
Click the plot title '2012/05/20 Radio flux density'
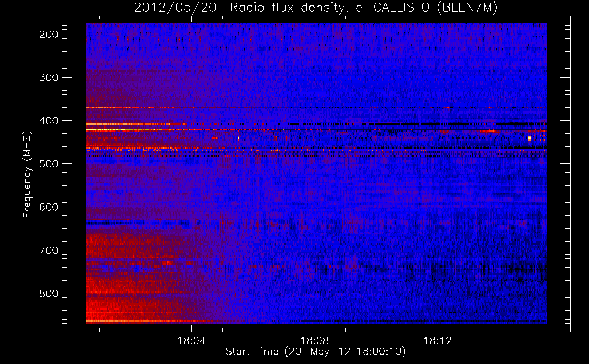pyautogui.click(x=315, y=7)
